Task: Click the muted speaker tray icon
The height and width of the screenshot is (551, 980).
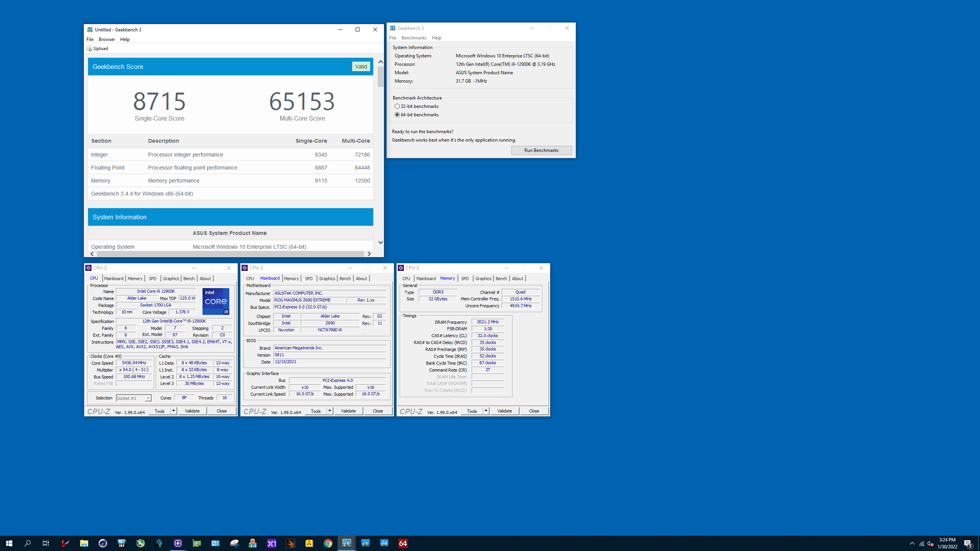Action: [930, 543]
